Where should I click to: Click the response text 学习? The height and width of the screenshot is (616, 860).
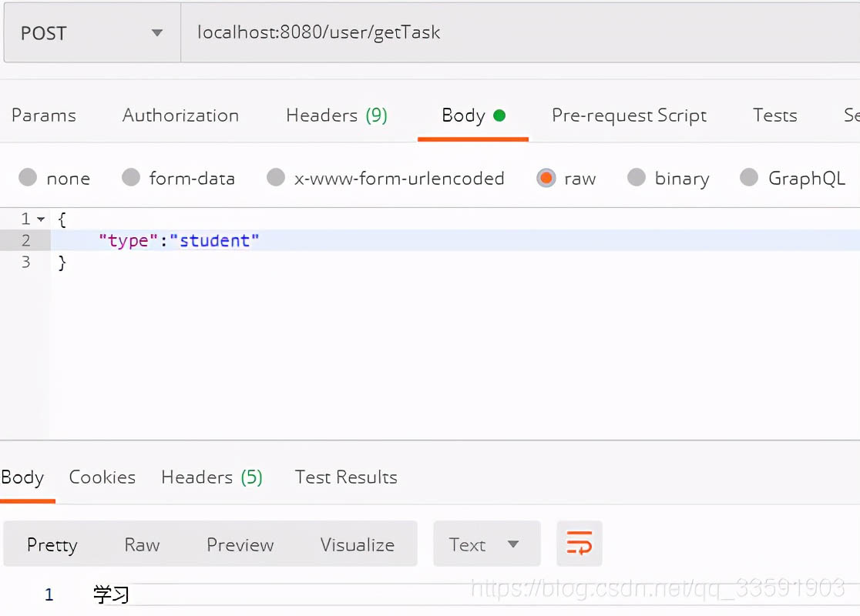click(111, 594)
